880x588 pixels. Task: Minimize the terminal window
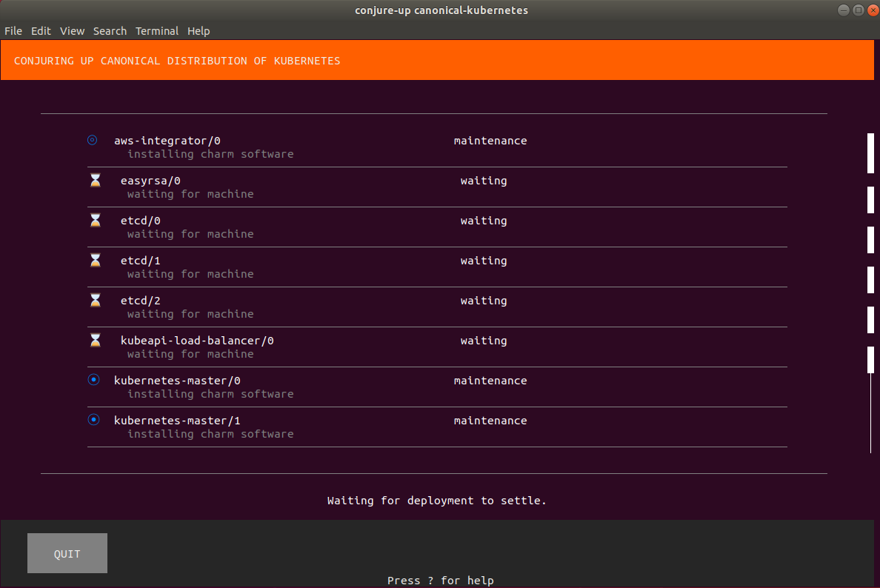pyautogui.click(x=843, y=10)
